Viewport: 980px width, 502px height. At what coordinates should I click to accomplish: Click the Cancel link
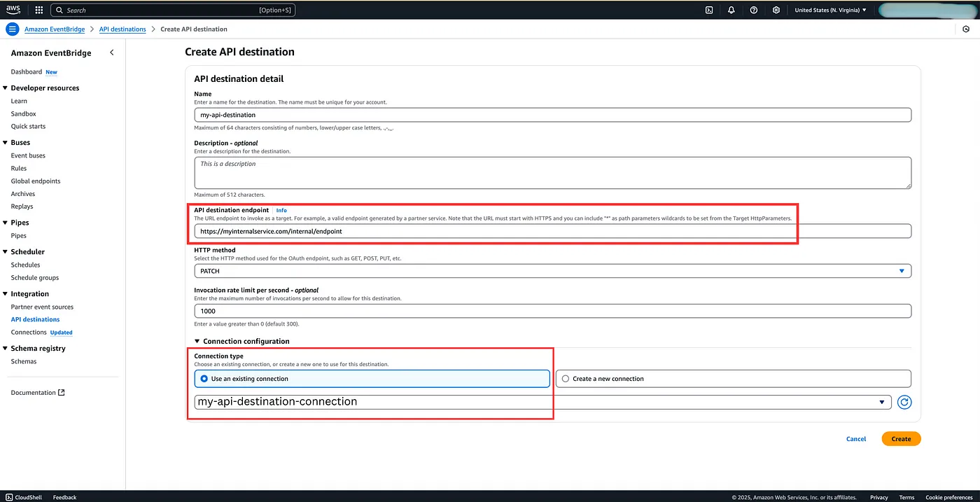(856, 439)
